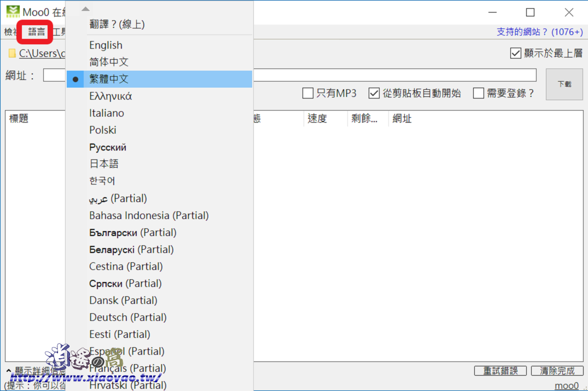Enable the 只有MP3 checkbox
Image resolution: width=588 pixels, height=391 pixels.
[x=308, y=93]
